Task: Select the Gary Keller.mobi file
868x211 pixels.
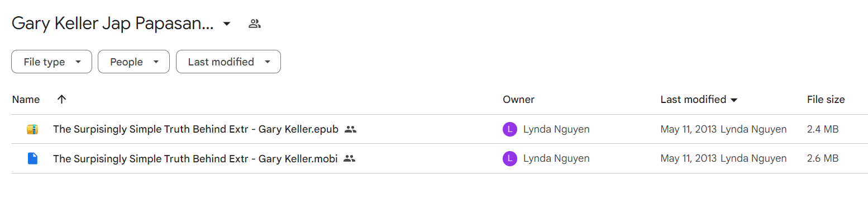Action: coord(195,158)
